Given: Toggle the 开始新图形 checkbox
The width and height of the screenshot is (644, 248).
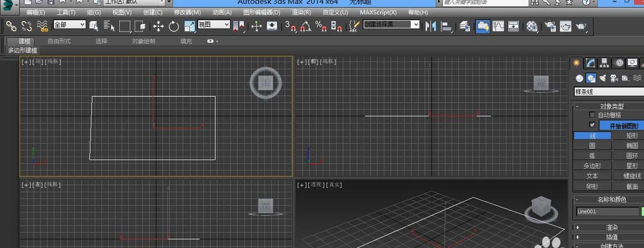Looking at the screenshot, I should coord(592,124).
